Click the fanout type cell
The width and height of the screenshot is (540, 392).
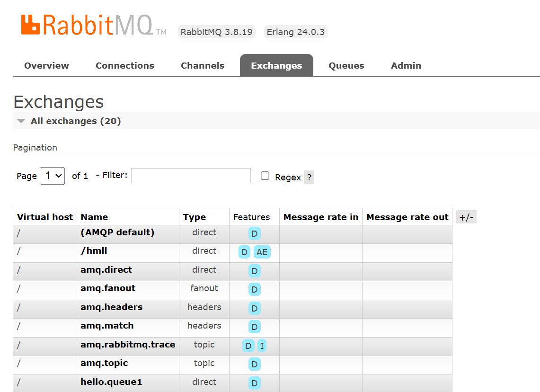click(x=204, y=288)
